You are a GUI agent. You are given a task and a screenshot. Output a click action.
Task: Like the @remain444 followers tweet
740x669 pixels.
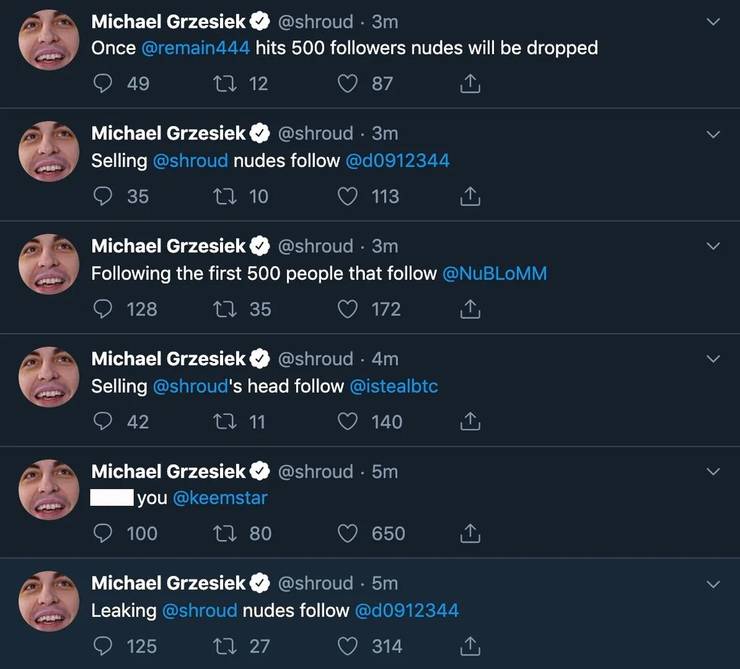pos(349,84)
